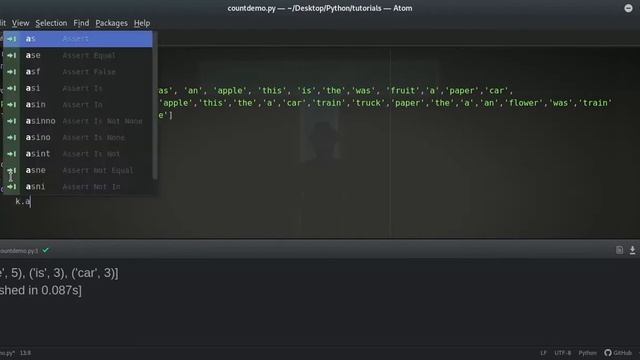Click the 'flower' string in the list
The height and width of the screenshot is (360, 640).
coord(523,103)
